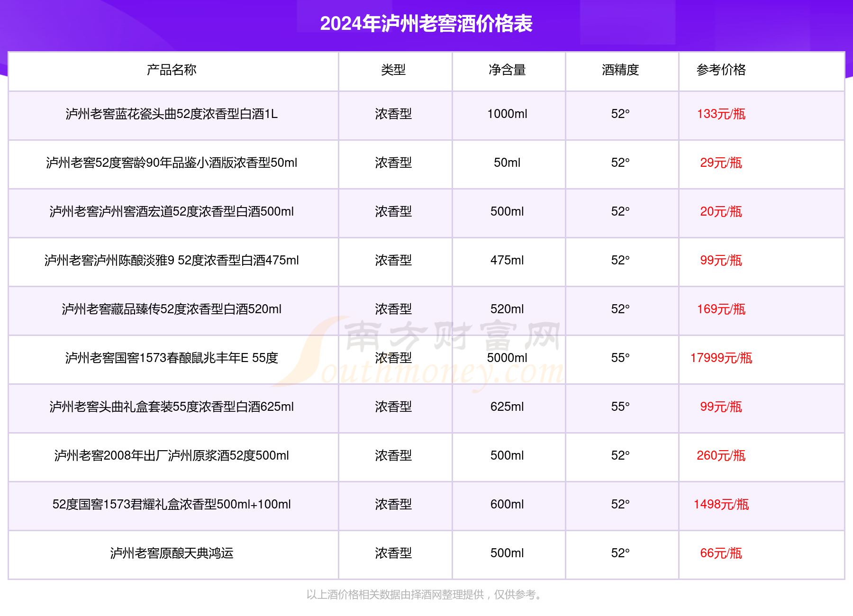Click the 99元/瓶 price for 625ml gift box
Image resolution: width=853 pixels, height=616 pixels.
point(721,407)
